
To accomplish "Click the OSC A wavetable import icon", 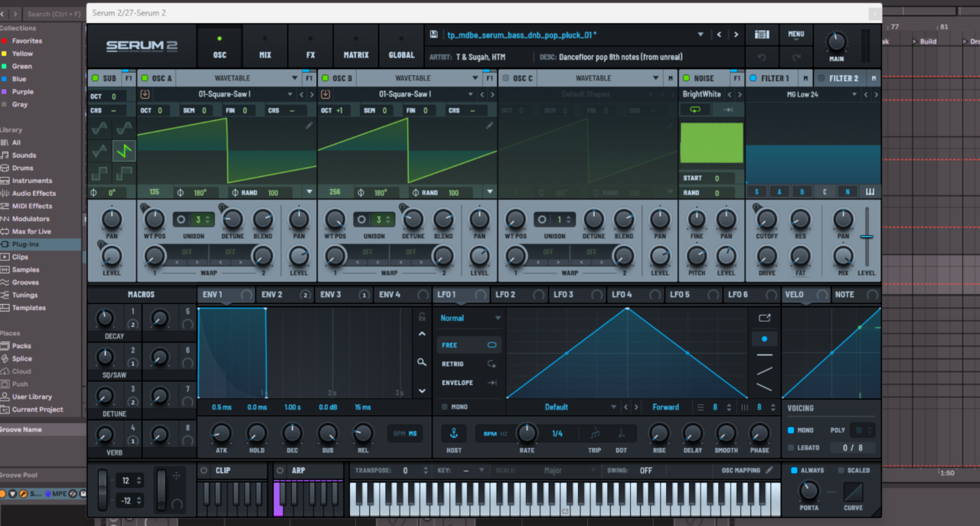I will point(145,94).
